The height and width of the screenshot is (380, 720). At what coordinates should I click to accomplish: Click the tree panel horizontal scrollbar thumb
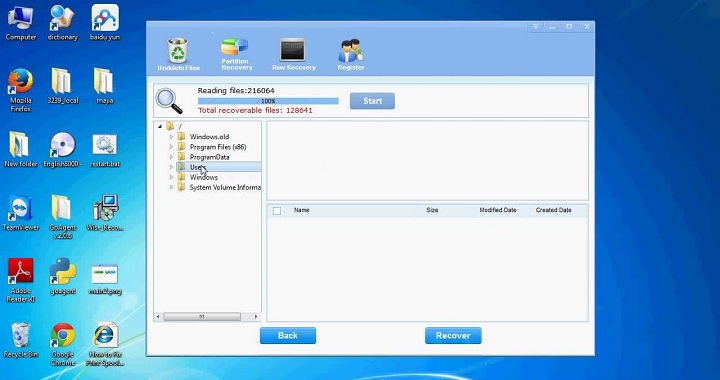202,317
